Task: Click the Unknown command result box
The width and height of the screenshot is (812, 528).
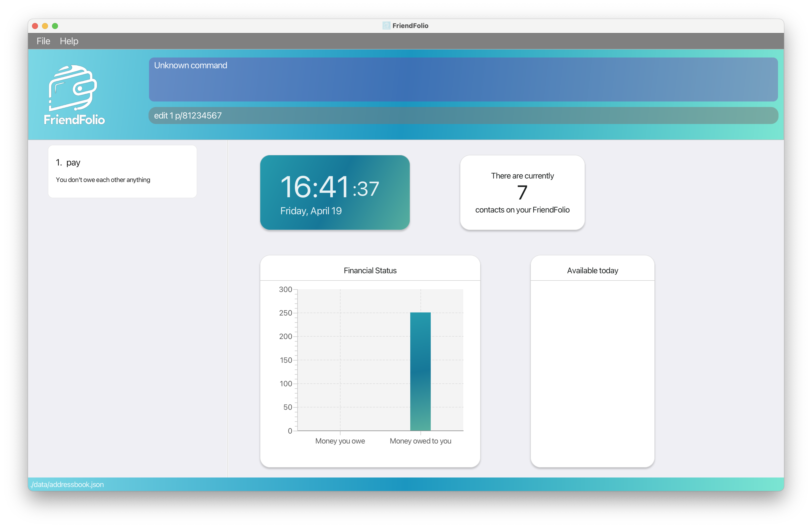Action: (x=463, y=79)
